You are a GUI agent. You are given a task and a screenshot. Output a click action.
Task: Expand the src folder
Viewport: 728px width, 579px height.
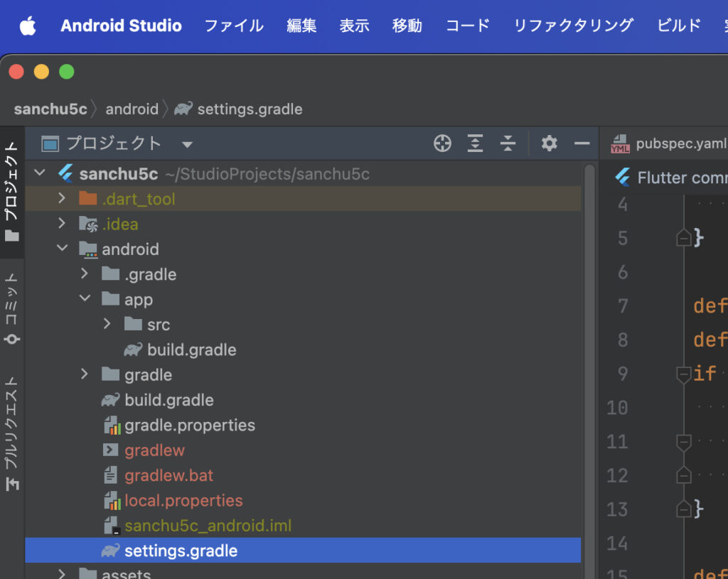107,325
